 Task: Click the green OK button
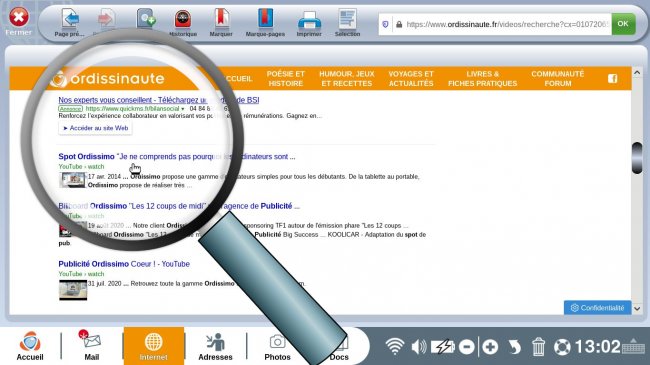tap(623, 24)
